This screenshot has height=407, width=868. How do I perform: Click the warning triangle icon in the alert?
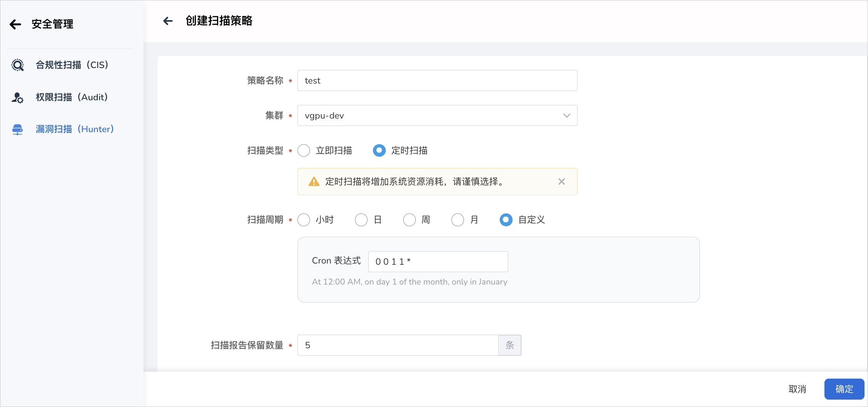[314, 182]
